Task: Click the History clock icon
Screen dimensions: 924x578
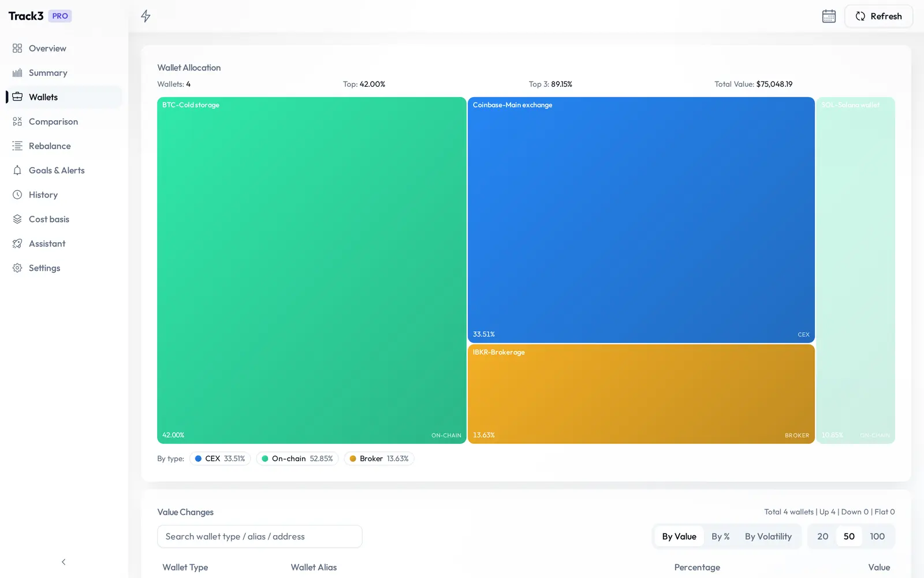Action: tap(17, 195)
